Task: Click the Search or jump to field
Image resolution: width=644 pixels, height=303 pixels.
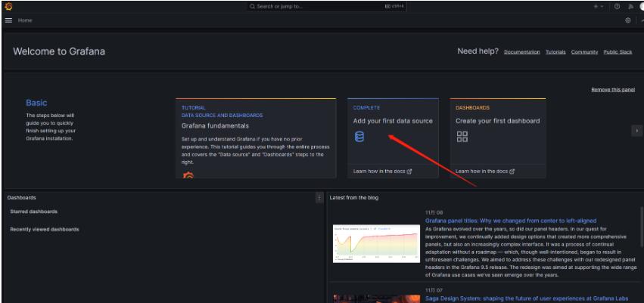Action: tap(326, 7)
